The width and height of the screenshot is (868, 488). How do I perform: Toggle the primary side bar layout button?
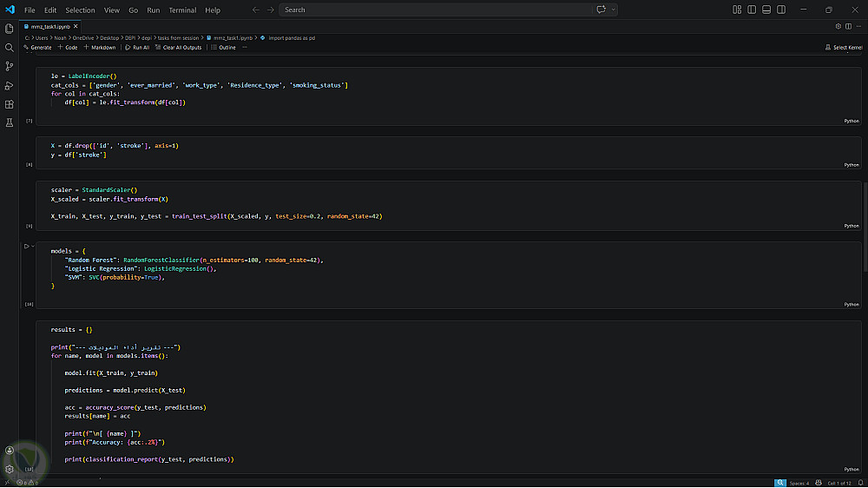[x=751, y=10]
